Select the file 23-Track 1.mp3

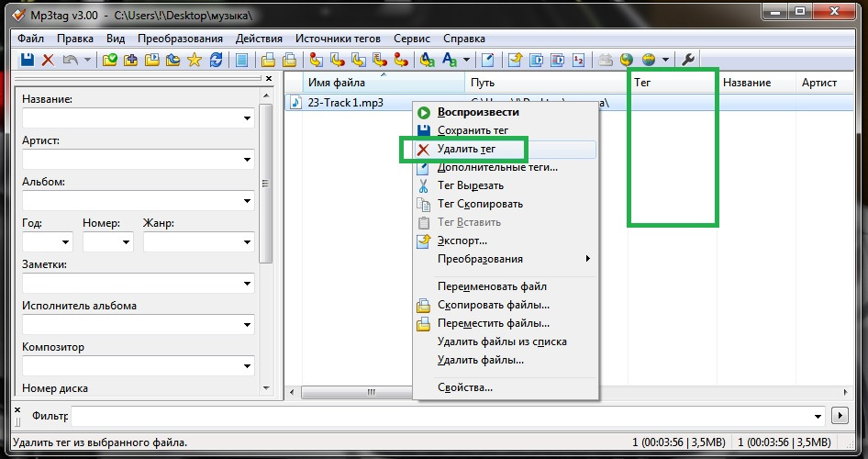pos(345,103)
